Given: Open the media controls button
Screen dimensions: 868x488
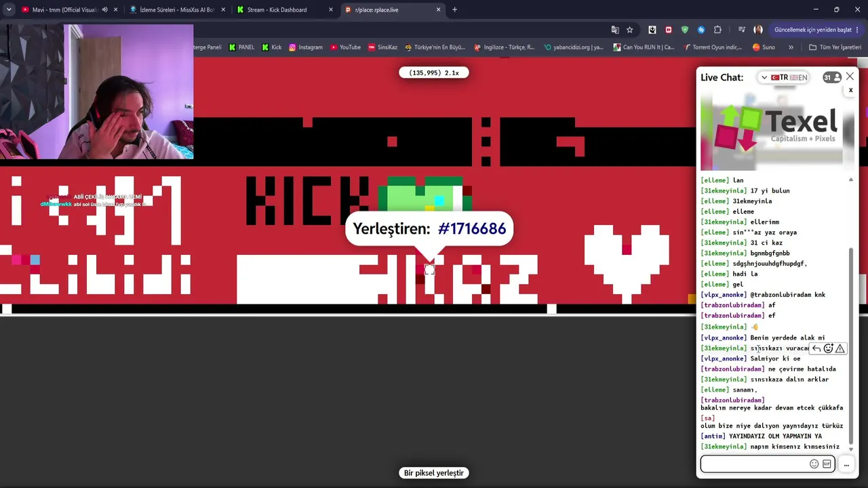Looking at the screenshot, I should (741, 30).
